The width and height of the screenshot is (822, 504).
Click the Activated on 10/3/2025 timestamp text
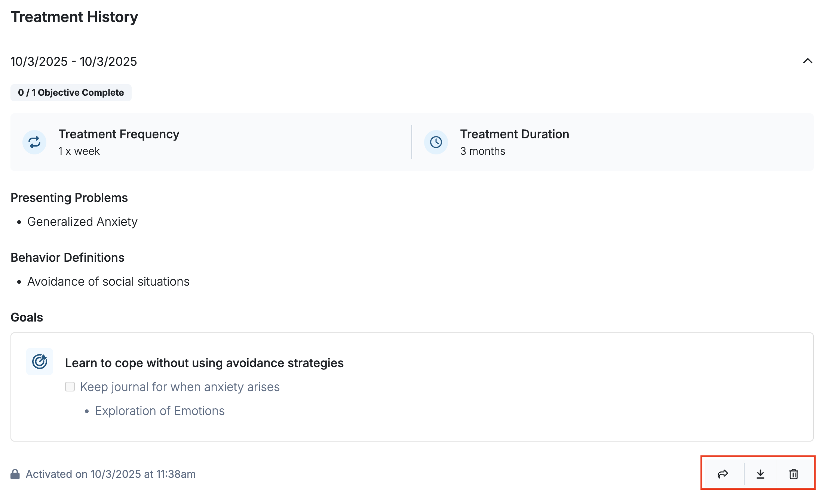click(x=111, y=474)
